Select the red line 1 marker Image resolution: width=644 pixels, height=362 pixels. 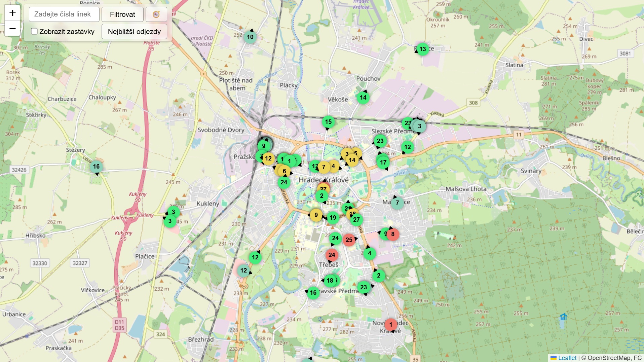[x=390, y=325]
